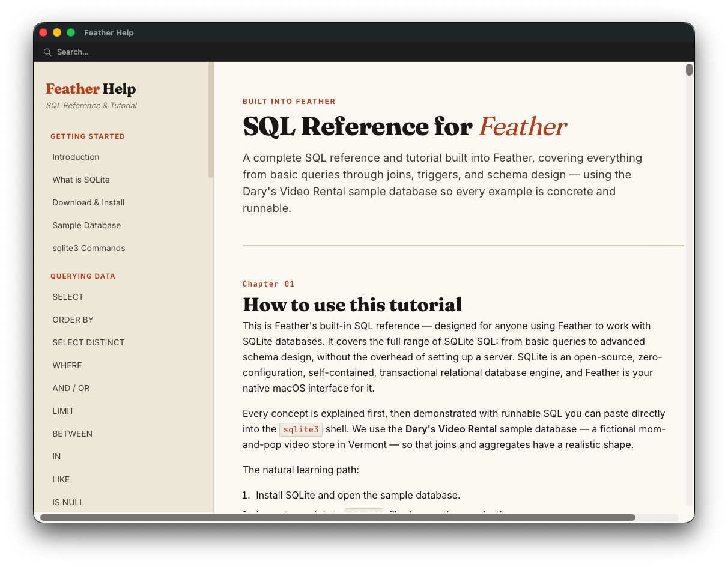Open the LIKE topic
Screen dimensions: 728x567
click(61, 479)
